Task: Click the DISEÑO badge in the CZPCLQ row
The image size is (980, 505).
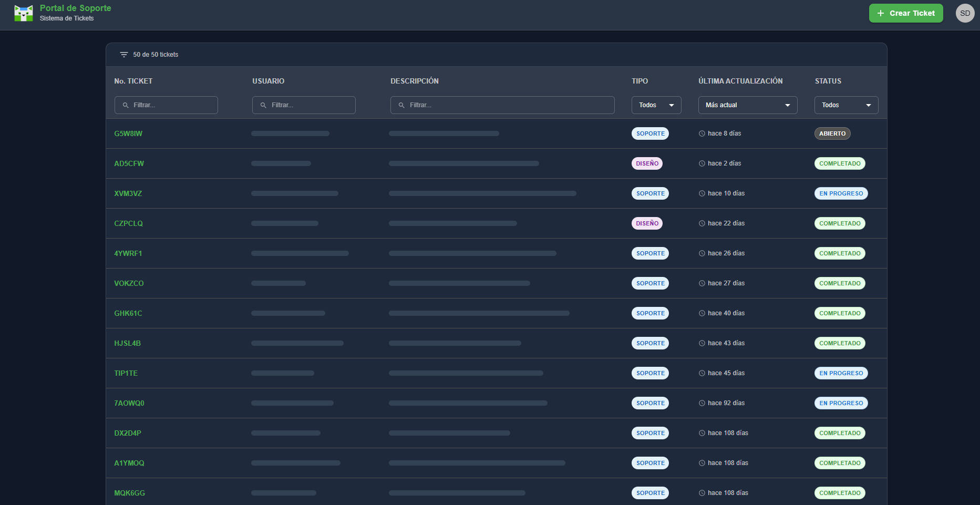Action: [647, 223]
